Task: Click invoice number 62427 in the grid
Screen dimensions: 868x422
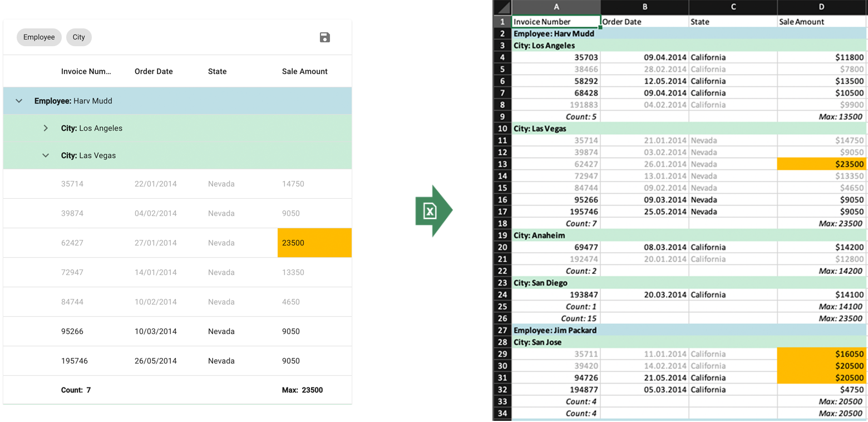Action: pyautogui.click(x=72, y=243)
